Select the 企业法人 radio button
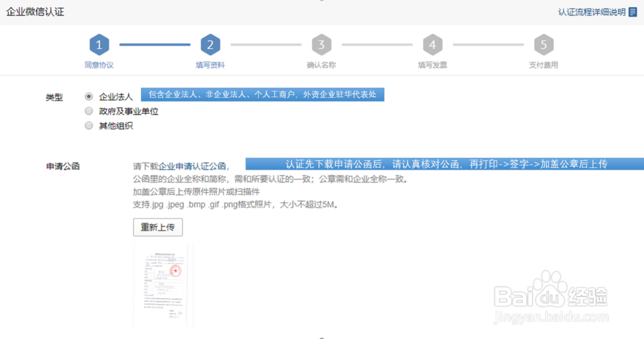644x339 pixels. click(89, 96)
